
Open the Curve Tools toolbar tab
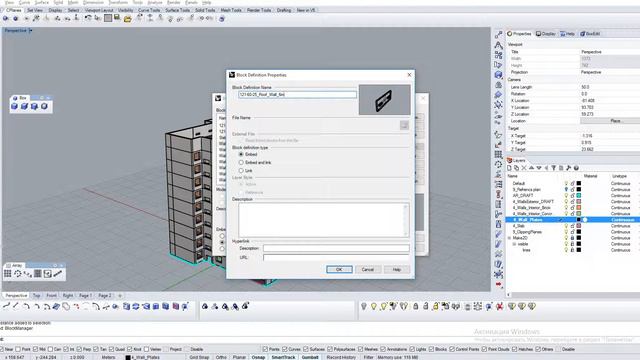(149, 10)
